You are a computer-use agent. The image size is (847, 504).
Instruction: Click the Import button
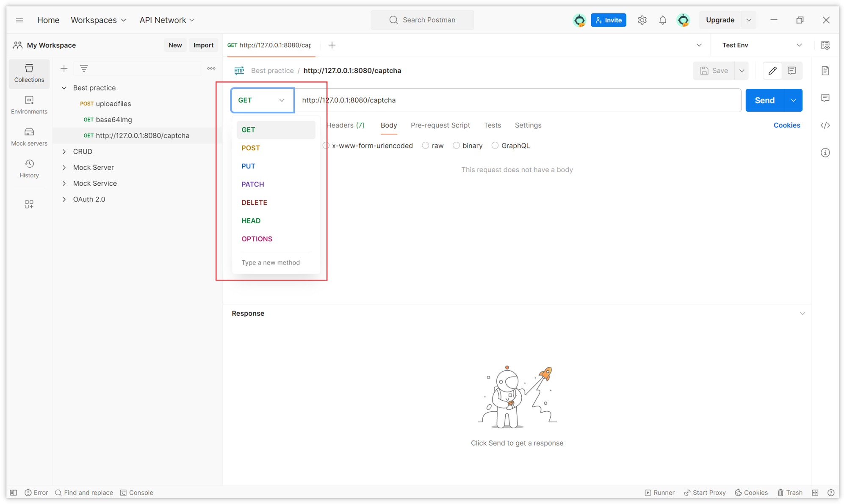pyautogui.click(x=203, y=45)
